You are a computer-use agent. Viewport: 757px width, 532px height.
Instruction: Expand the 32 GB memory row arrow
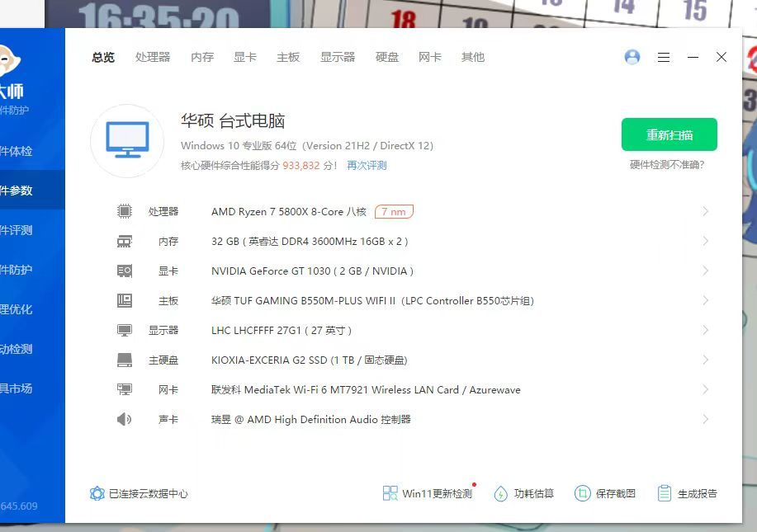705,241
